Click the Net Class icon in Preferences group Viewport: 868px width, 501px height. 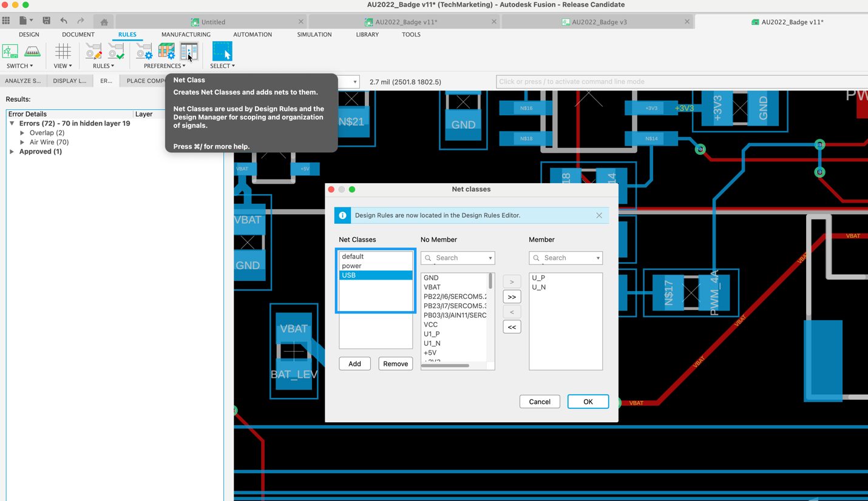click(189, 52)
